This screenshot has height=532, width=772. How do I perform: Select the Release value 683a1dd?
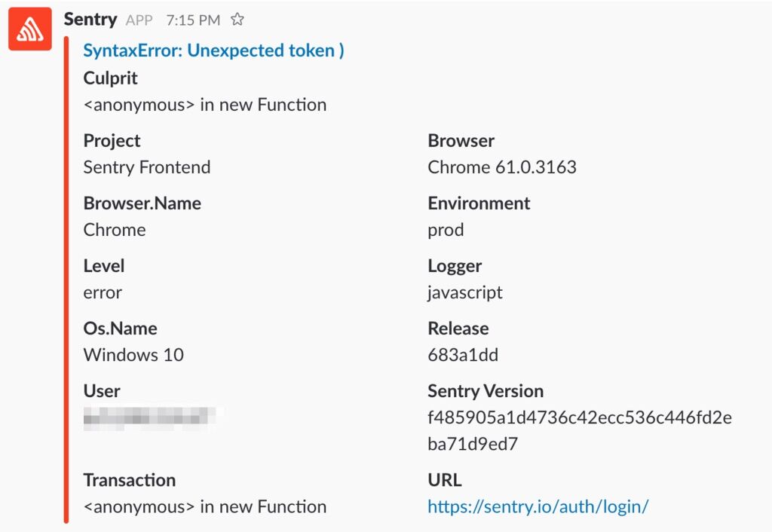pyautogui.click(x=456, y=355)
